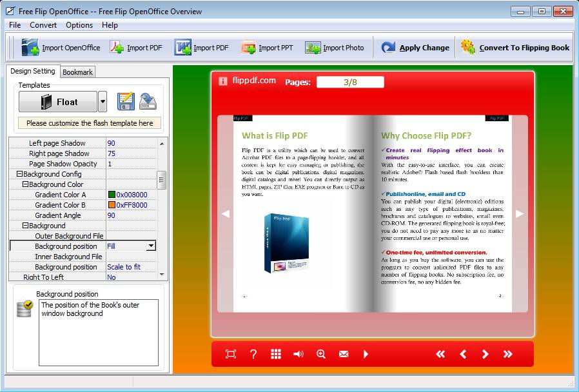Screen dimensions: 579x392
Task: Show thumbnails grid in flipbook toolbar
Action: click(x=276, y=354)
